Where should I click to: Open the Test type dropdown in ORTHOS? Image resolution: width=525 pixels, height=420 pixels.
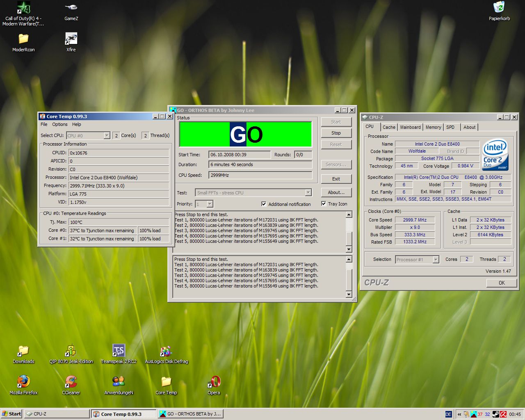click(x=308, y=193)
